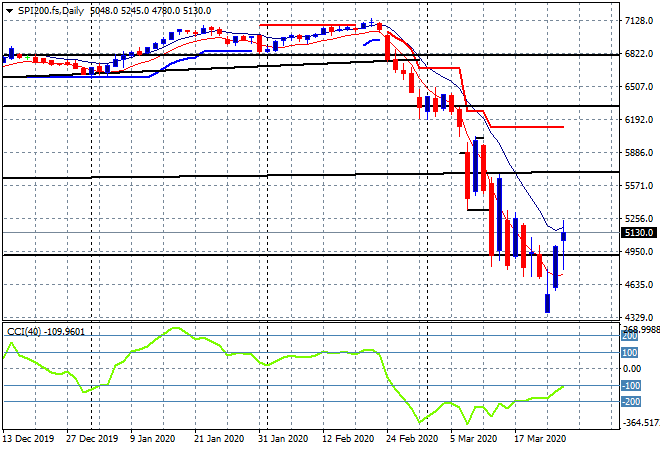Click the 17 Mar 2020 date label
660x450 pixels.
pyautogui.click(x=540, y=439)
